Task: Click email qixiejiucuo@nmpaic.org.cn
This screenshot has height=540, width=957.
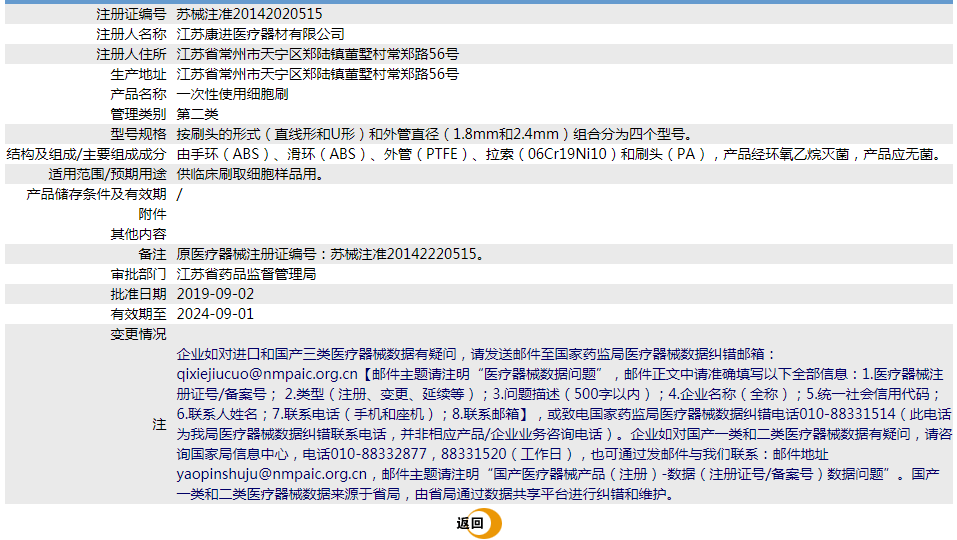Action: pyautogui.click(x=267, y=374)
